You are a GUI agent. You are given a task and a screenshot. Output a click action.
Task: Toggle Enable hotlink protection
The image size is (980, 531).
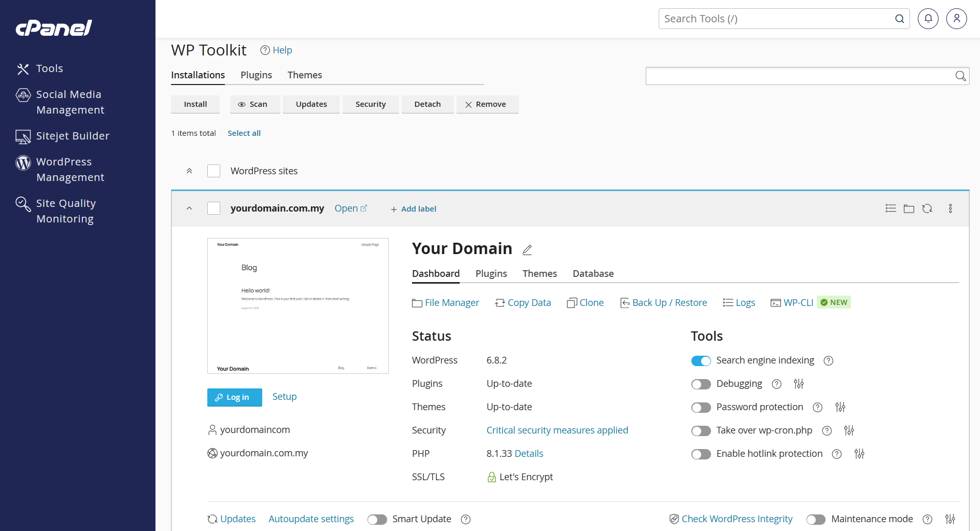coord(701,454)
